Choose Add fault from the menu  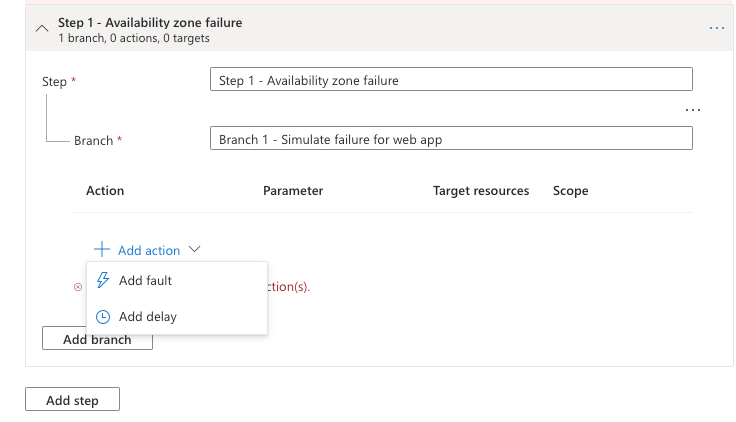tap(146, 281)
